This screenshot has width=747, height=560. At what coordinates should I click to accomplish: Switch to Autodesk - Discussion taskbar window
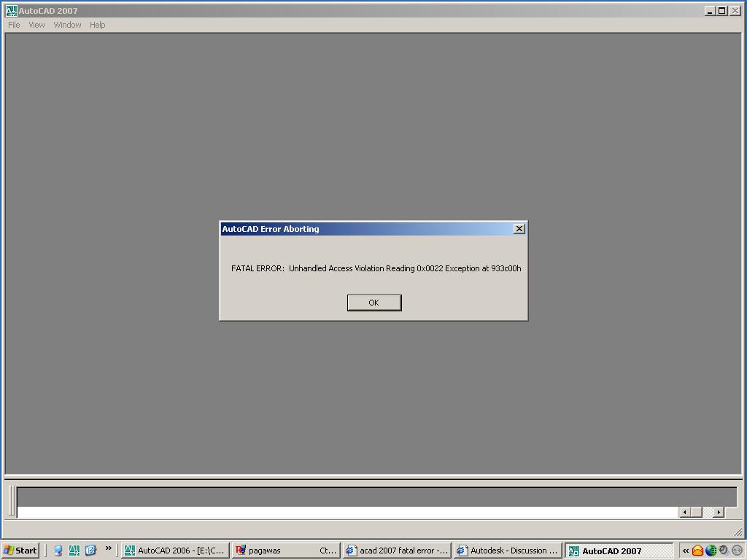(x=508, y=551)
